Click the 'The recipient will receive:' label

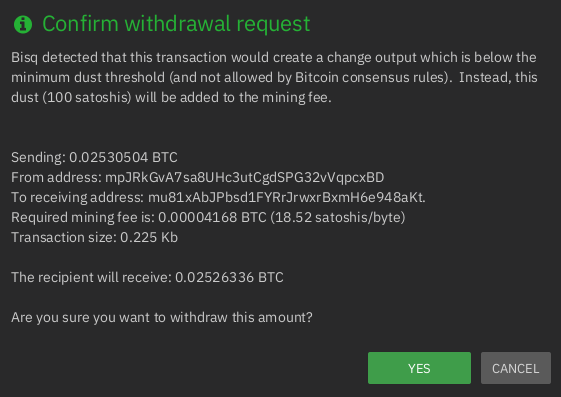click(91, 278)
